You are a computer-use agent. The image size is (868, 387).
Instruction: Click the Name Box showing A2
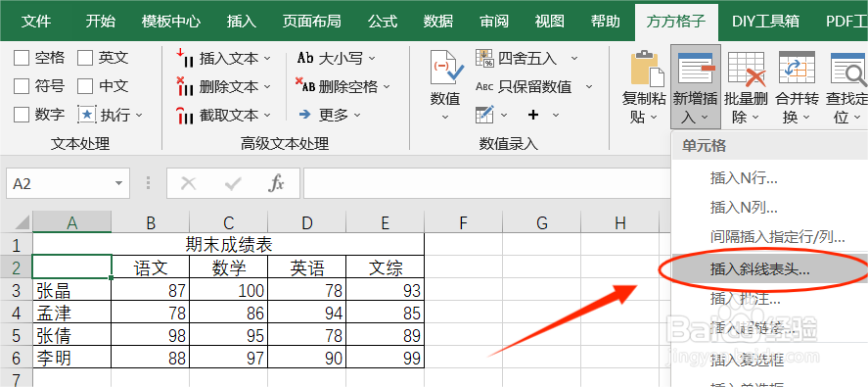coord(68,183)
